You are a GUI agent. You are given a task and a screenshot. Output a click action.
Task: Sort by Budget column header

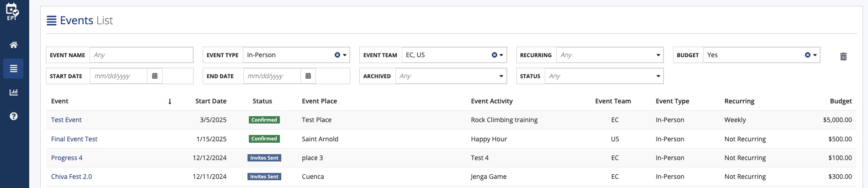[x=841, y=101]
